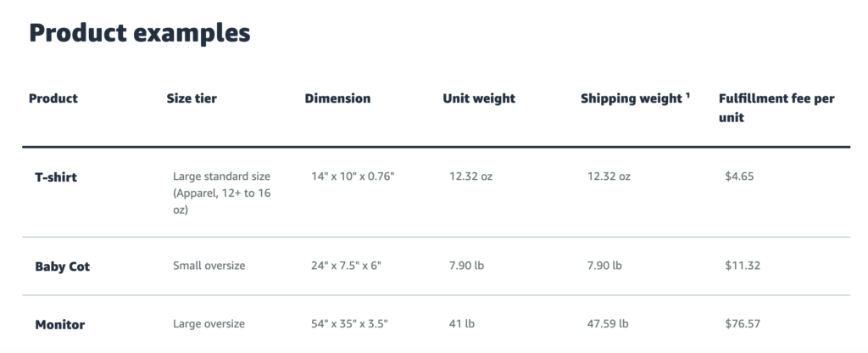
Task: Click the Unit weight column header
Action: click(479, 98)
